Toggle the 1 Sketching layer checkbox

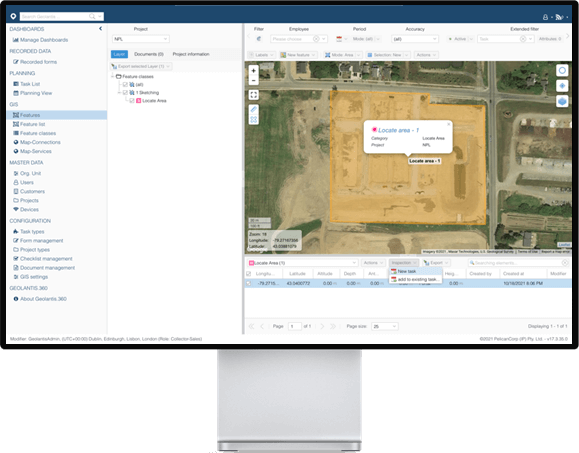point(125,93)
